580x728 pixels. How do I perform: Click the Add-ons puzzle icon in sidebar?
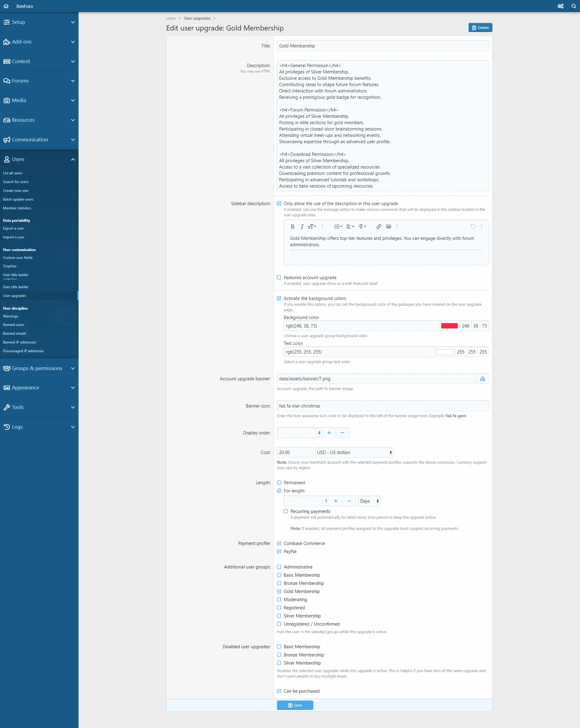[x=6, y=41]
